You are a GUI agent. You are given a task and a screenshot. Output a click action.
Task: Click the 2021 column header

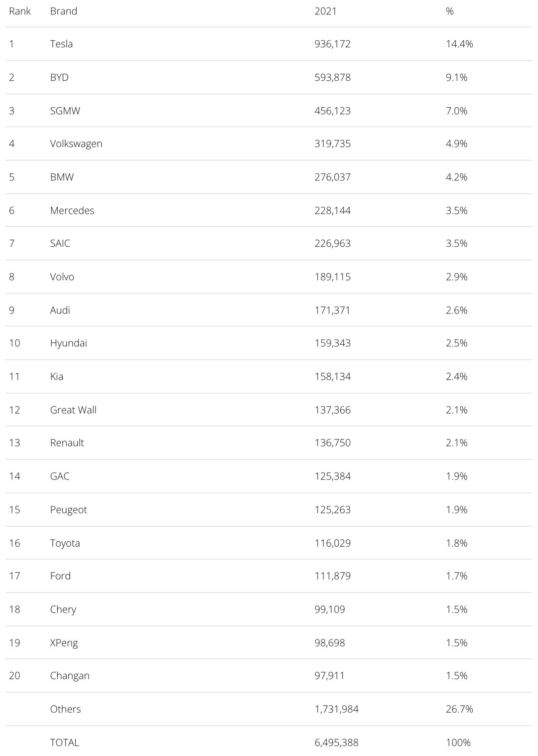(325, 11)
